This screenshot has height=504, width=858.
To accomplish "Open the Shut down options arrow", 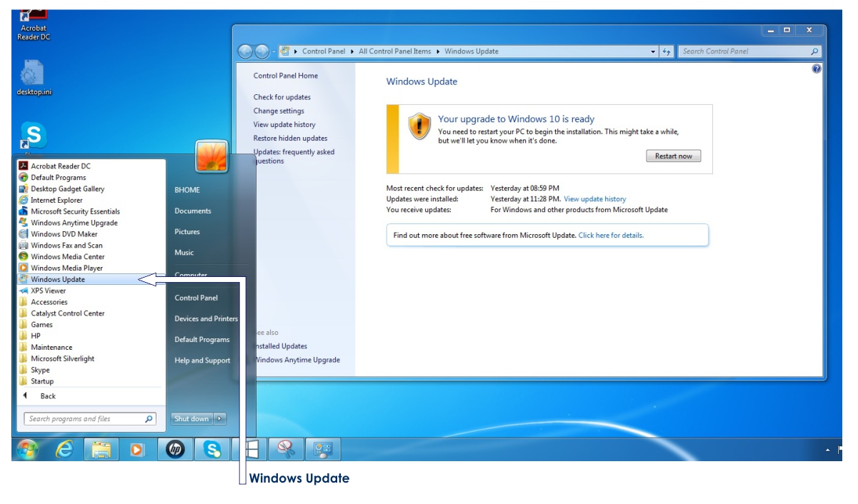I will (x=220, y=419).
